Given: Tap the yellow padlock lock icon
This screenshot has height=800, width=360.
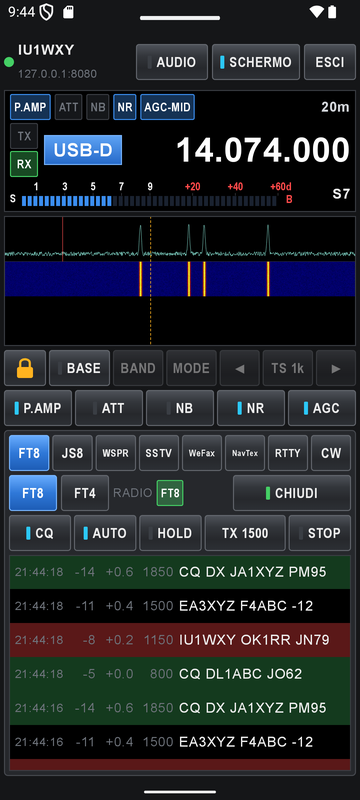Looking at the screenshot, I should click(x=25, y=368).
